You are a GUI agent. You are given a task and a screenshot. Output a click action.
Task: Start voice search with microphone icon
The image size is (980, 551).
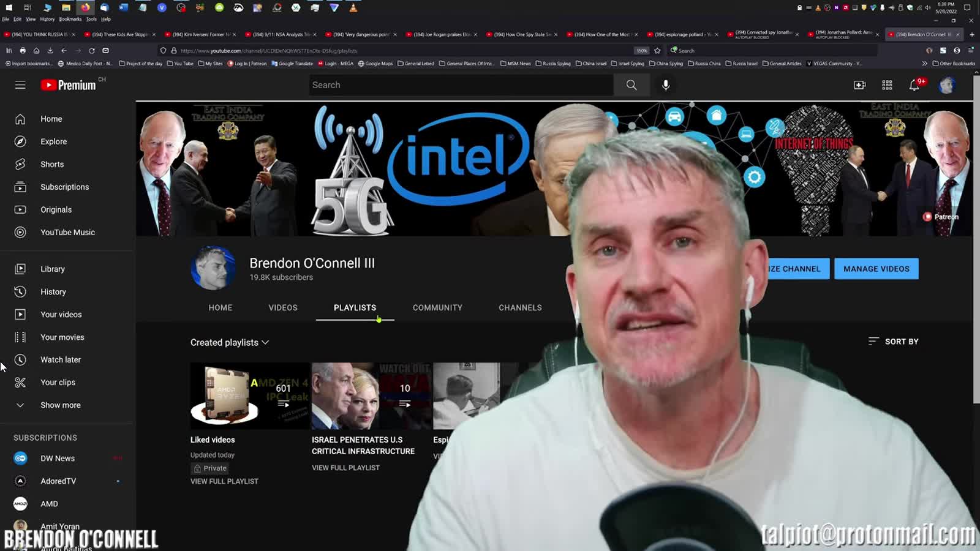(666, 85)
